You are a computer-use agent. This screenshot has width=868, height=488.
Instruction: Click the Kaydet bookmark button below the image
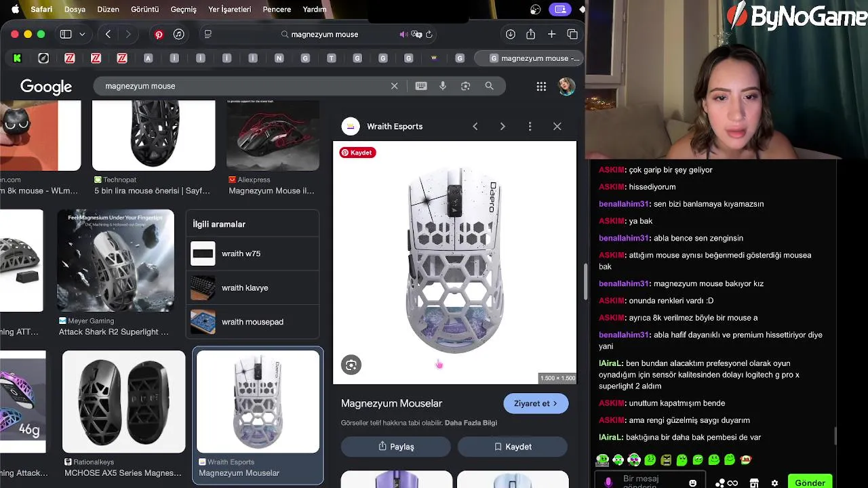(513, 447)
